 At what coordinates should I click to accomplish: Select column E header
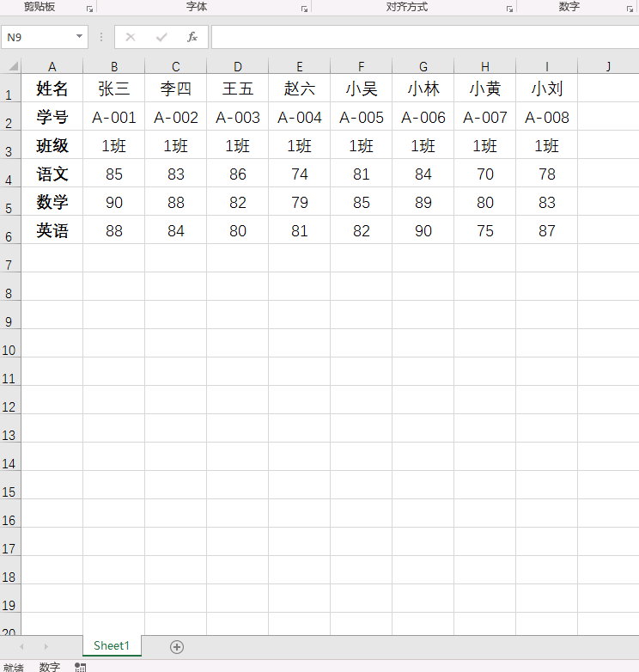tap(300, 66)
